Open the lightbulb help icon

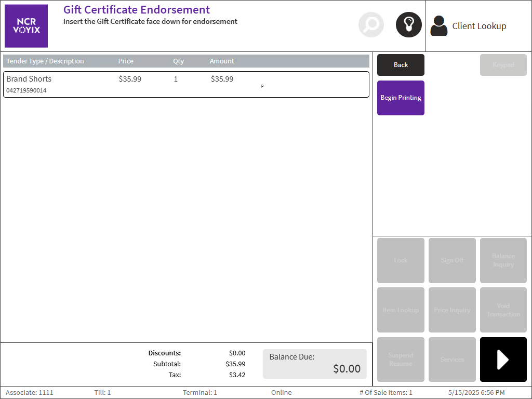tap(408, 25)
